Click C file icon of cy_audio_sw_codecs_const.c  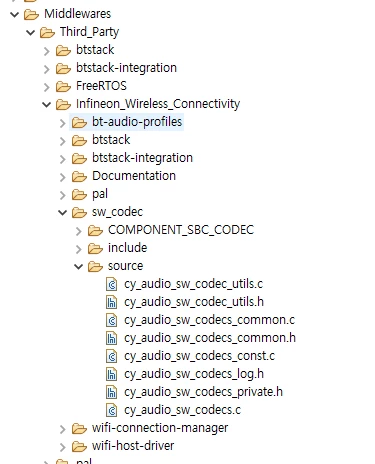[112, 356]
